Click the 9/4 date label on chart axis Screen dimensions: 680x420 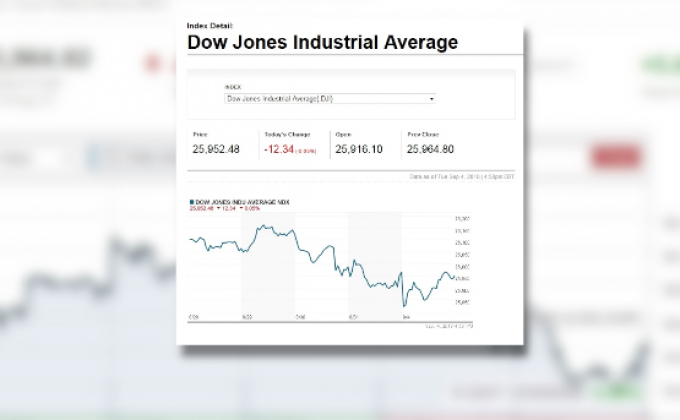point(405,317)
